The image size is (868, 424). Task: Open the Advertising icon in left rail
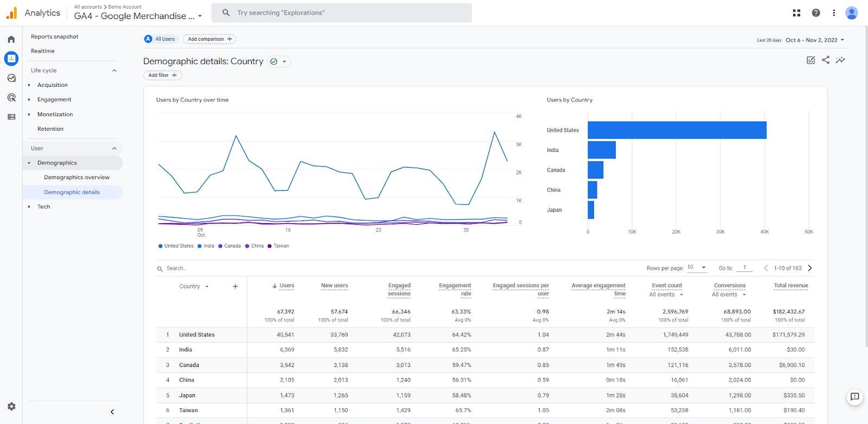click(x=11, y=98)
